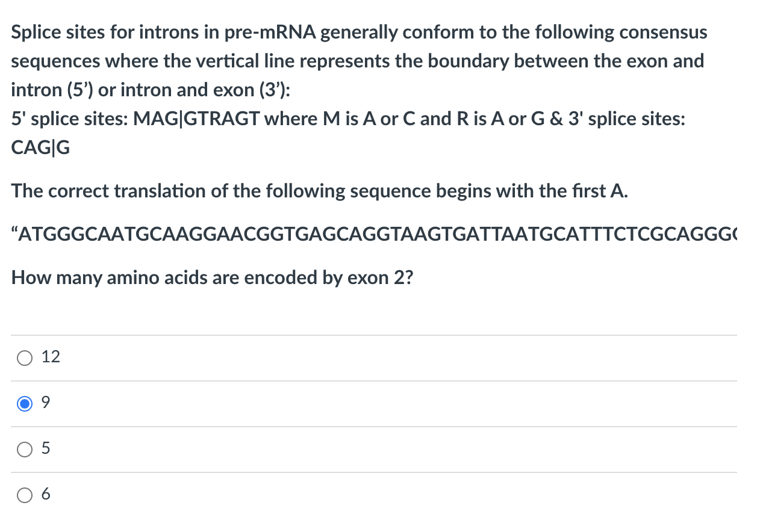The height and width of the screenshot is (532, 760).
Task: Click the phrase "where M is A or C"
Action: (x=340, y=119)
